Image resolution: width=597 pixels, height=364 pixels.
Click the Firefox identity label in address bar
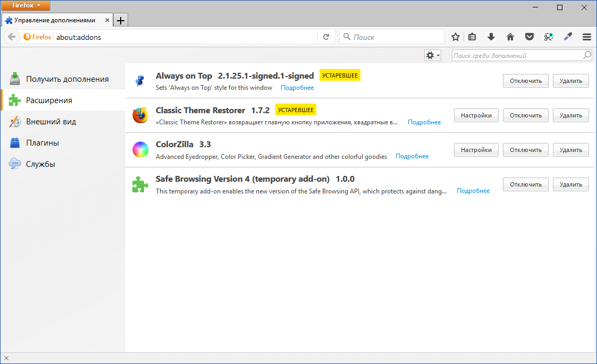(x=38, y=37)
